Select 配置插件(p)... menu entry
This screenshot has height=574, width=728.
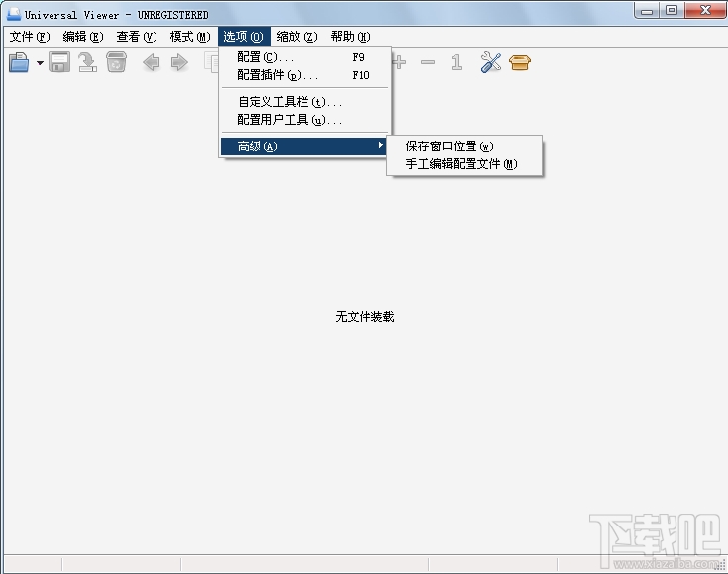[x=305, y=75]
